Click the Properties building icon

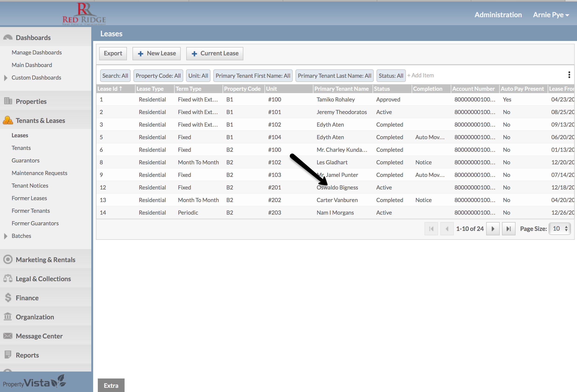click(x=8, y=101)
